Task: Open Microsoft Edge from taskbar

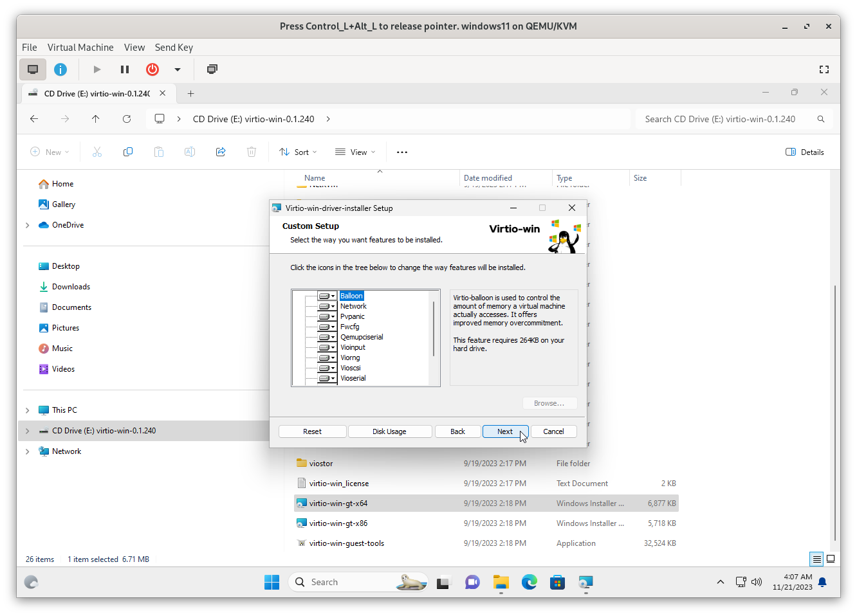Action: click(530, 583)
